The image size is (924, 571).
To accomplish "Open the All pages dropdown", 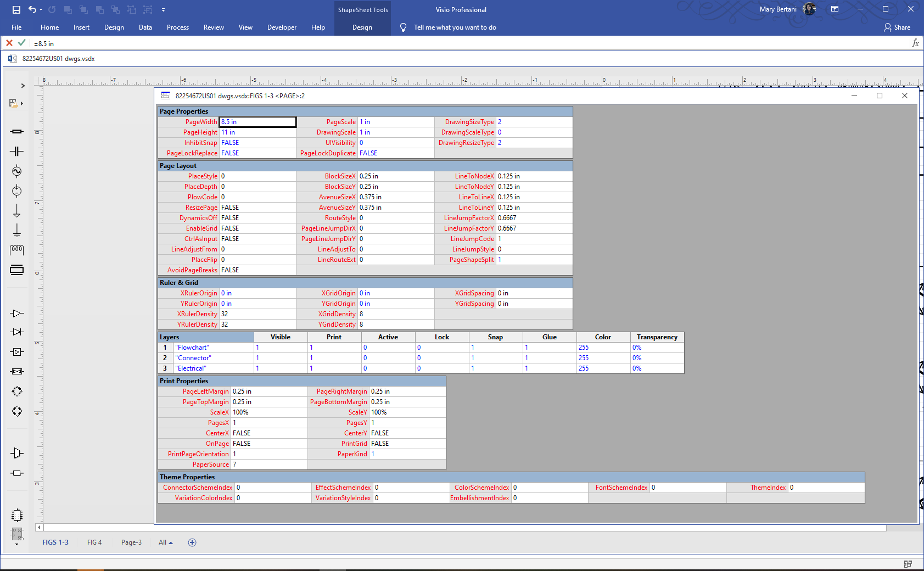I will (166, 542).
